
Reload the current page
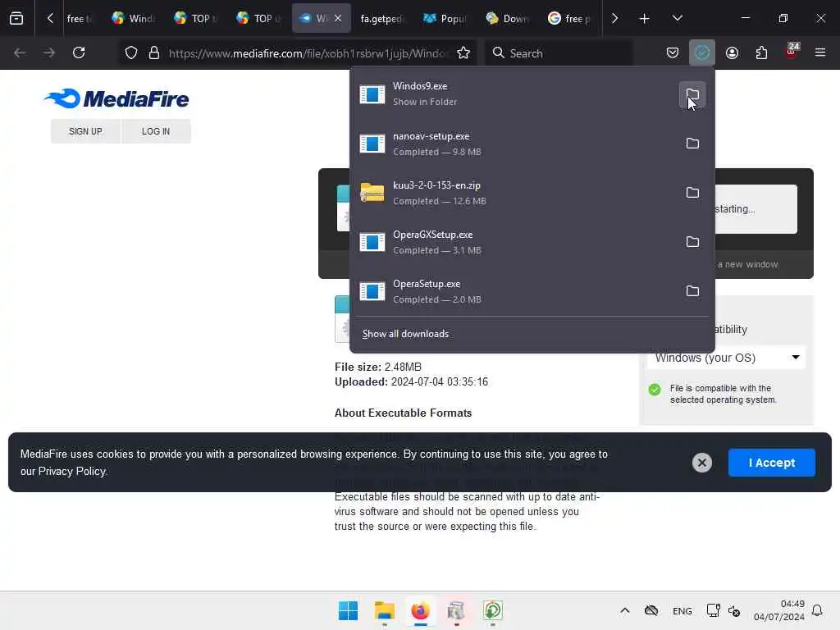[79, 53]
